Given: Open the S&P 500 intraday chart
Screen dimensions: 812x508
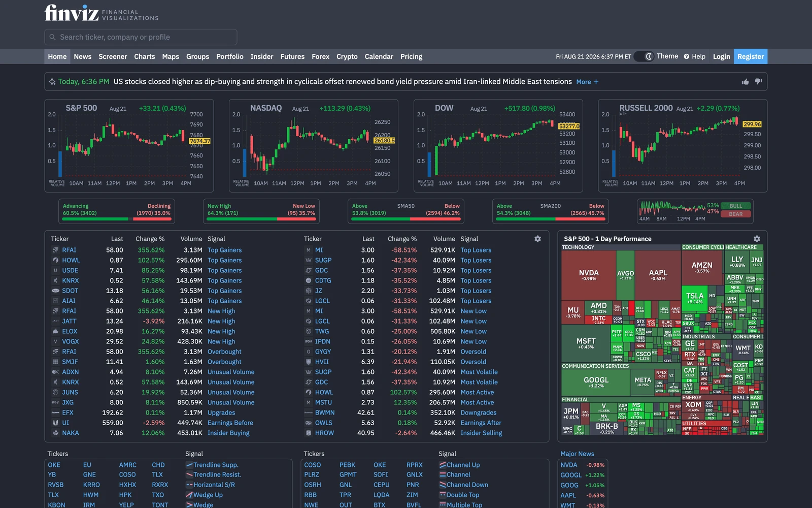Looking at the screenshot, I should pos(129,146).
